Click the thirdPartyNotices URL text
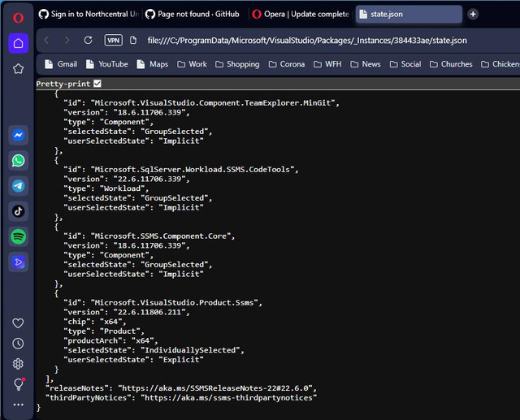This screenshot has width=520, height=420. pyautogui.click(x=229, y=398)
